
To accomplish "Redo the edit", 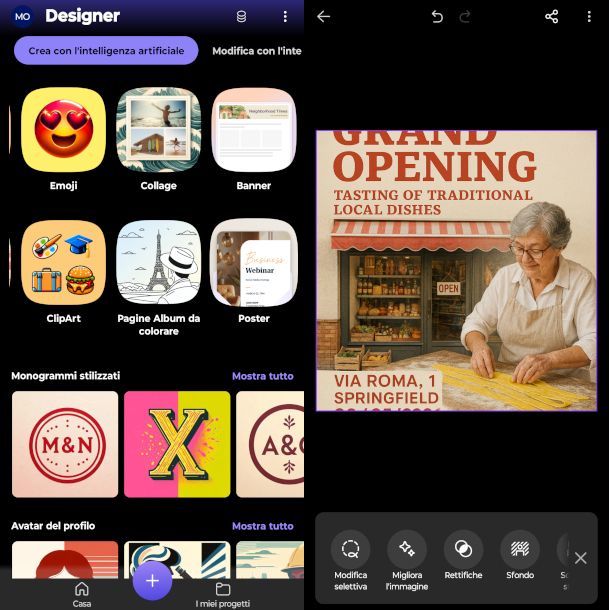I will pyautogui.click(x=465, y=16).
